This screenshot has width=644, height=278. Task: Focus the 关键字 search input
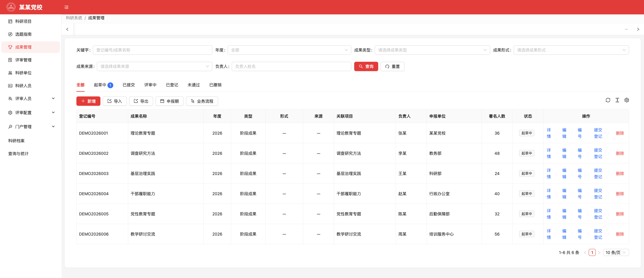(x=153, y=50)
